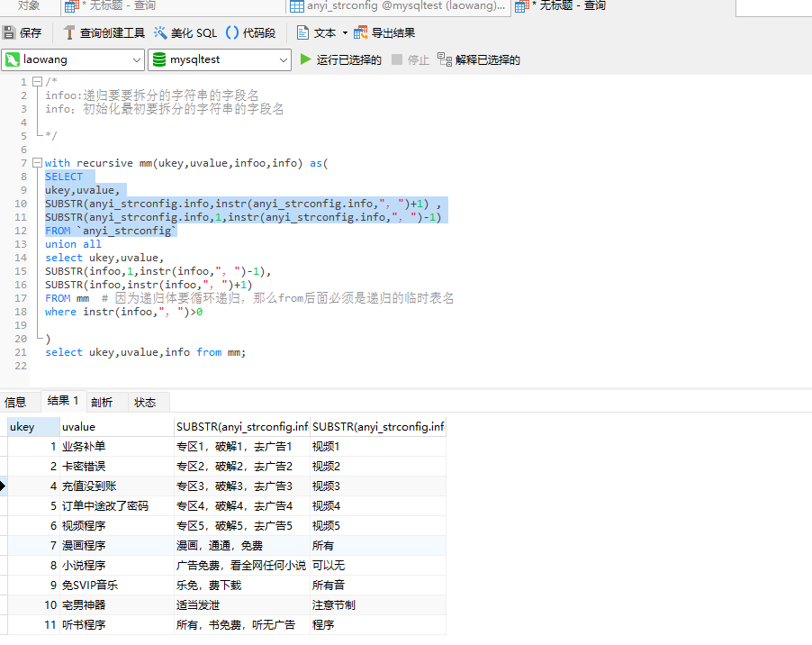Screen dimensions: 812x645
Task: Select cell 业务补单 in results
Action: (117, 447)
